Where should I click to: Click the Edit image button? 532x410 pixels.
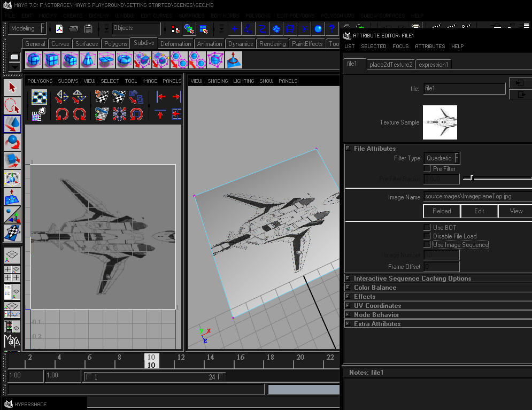pyautogui.click(x=479, y=211)
